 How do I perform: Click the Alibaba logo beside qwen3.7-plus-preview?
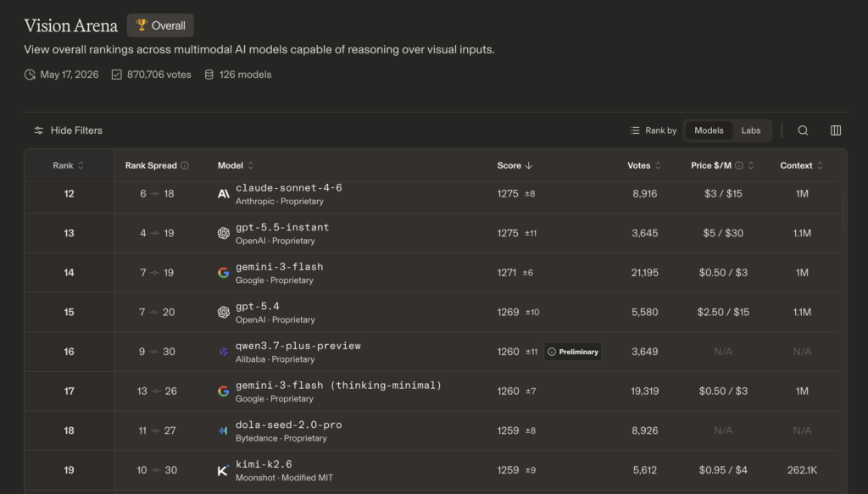point(224,352)
